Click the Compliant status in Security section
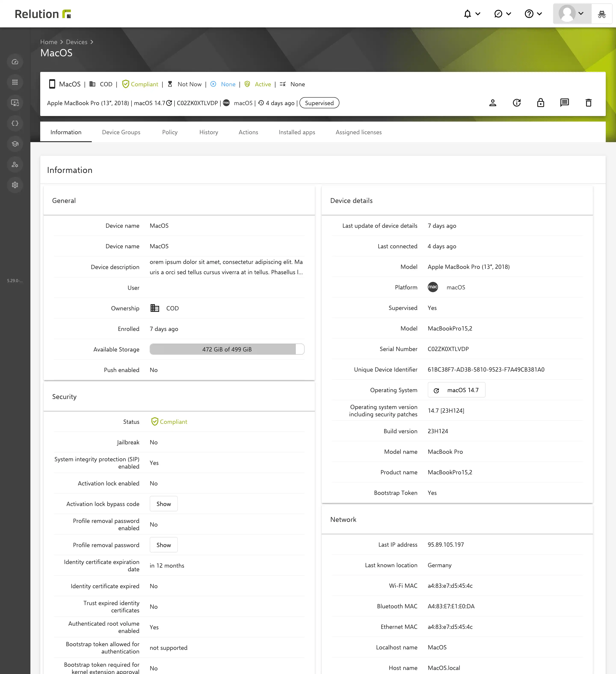616x674 pixels. point(169,422)
